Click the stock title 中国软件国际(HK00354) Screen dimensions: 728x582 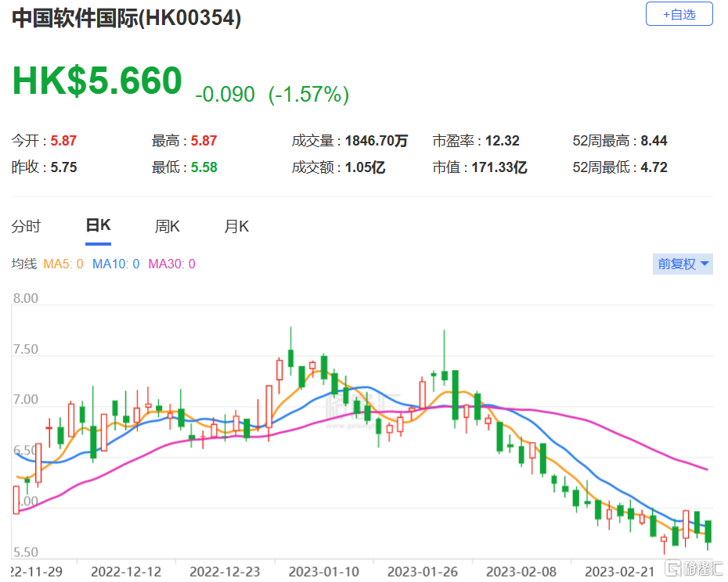(126, 19)
